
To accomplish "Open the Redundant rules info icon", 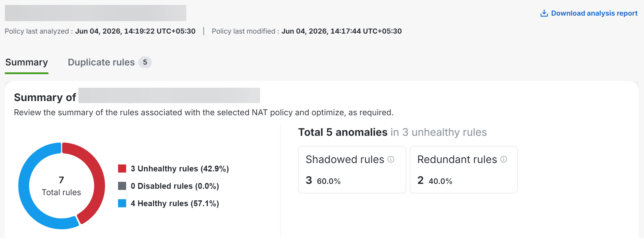I will coord(504,159).
